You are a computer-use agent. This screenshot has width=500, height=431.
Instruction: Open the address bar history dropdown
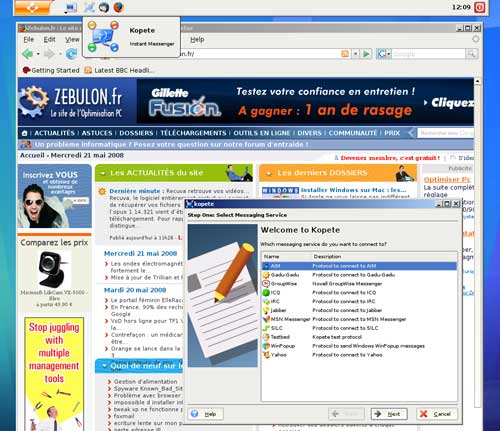coord(355,54)
